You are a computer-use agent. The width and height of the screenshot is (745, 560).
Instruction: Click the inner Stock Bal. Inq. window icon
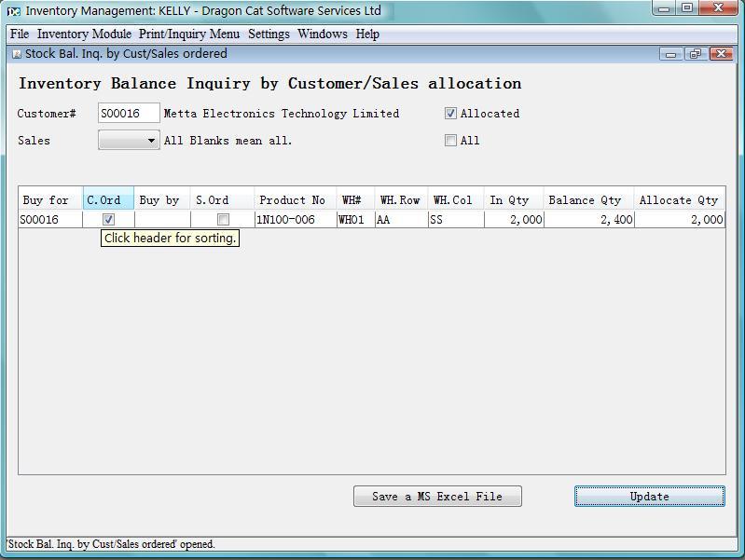[x=17, y=54]
